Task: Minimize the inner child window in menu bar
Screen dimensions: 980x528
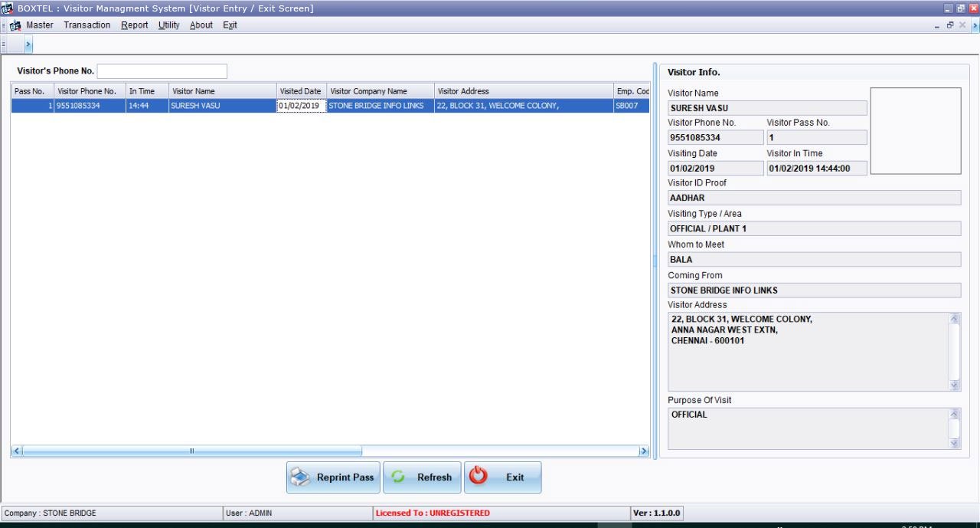Action: click(x=938, y=25)
